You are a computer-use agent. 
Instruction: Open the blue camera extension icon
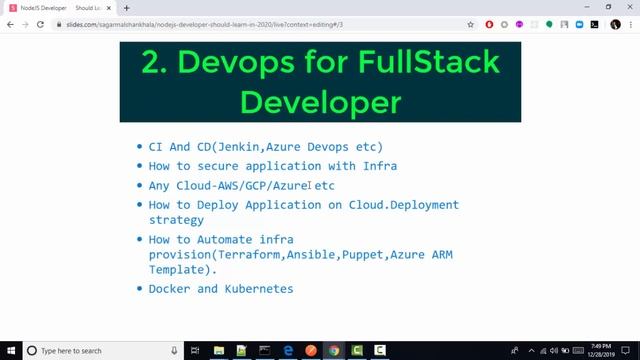(579, 24)
